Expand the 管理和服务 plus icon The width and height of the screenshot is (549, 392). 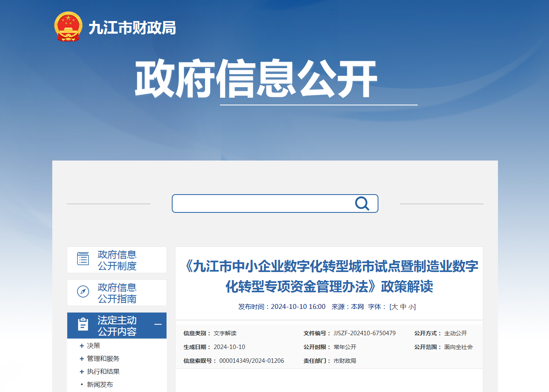point(82,359)
